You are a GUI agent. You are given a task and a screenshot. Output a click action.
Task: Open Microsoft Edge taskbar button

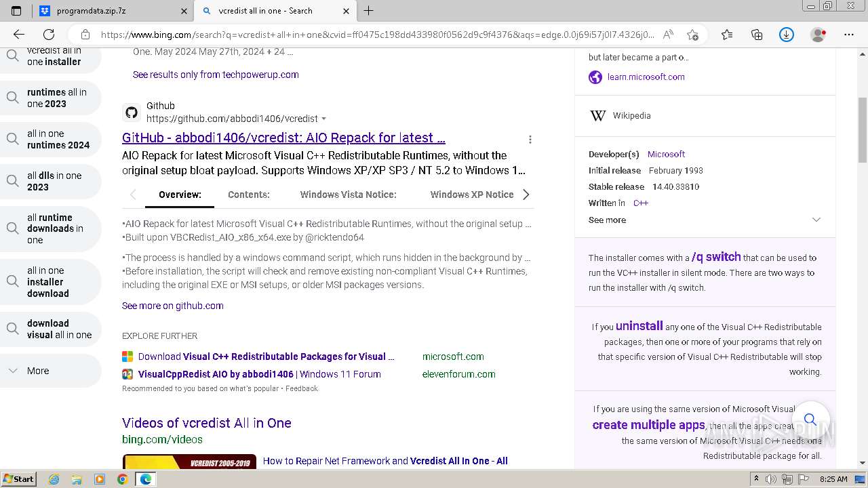tap(146, 479)
